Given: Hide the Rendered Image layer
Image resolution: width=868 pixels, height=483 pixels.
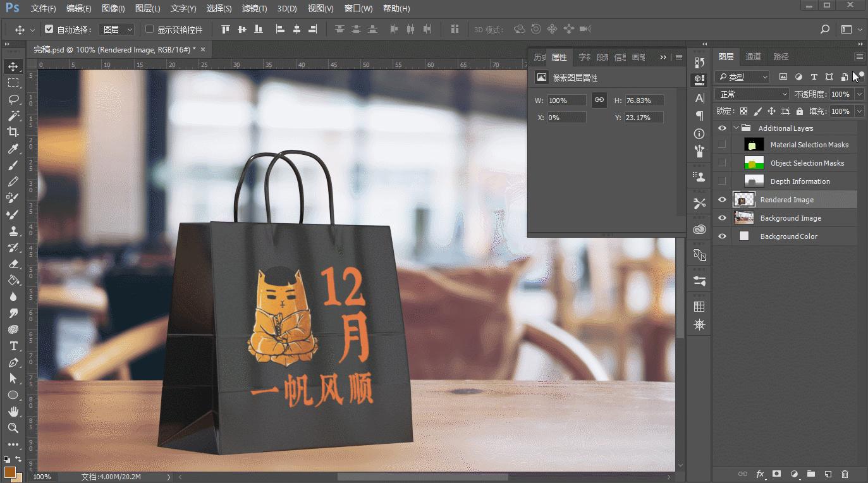Looking at the screenshot, I should 721,199.
